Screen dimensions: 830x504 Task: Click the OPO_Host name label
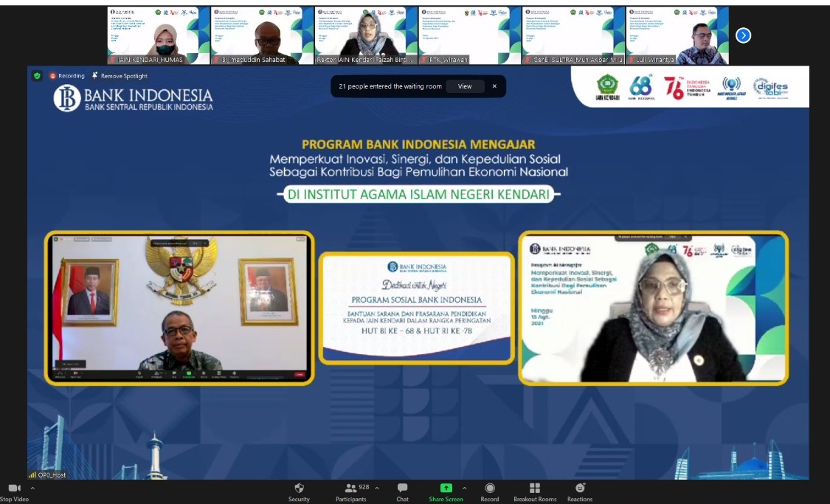pos(48,475)
